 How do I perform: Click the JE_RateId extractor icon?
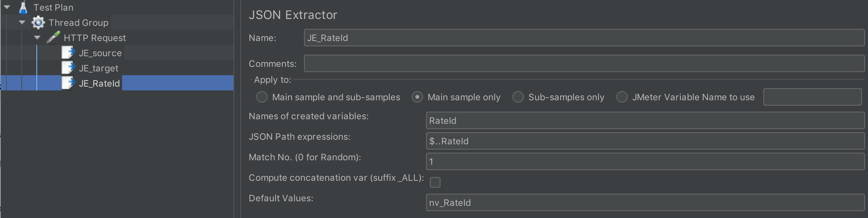click(68, 83)
